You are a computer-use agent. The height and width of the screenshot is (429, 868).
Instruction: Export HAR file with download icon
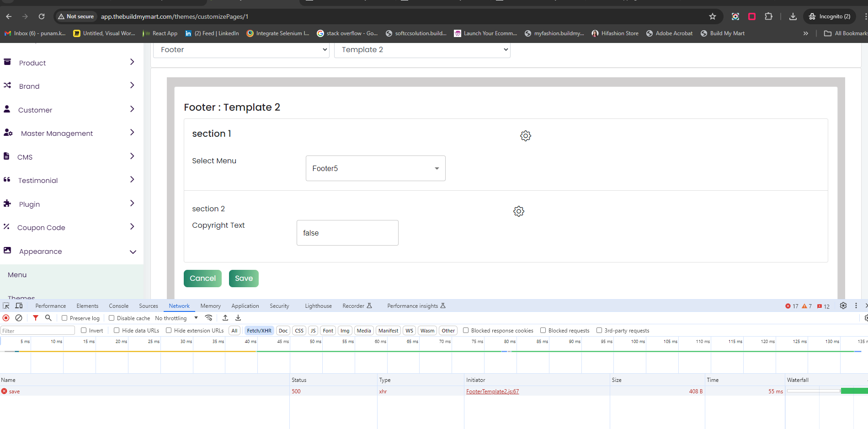(x=238, y=318)
